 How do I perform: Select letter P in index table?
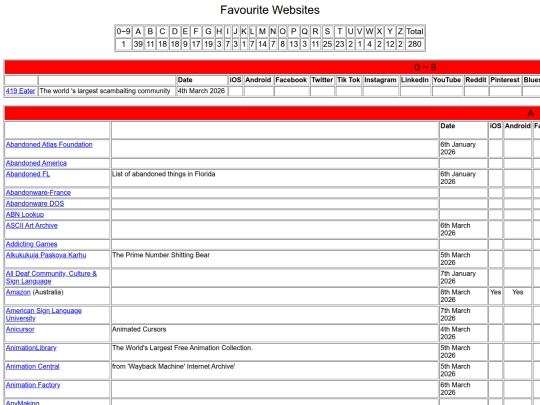[293, 32]
